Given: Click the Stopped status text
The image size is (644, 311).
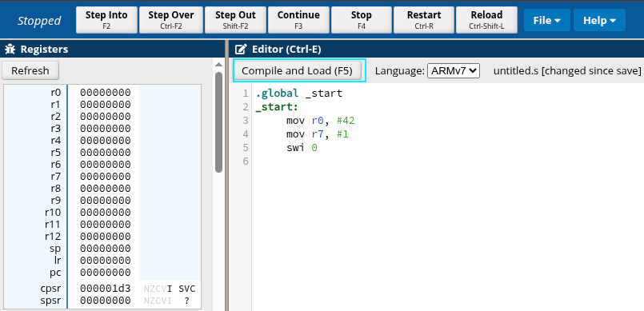Looking at the screenshot, I should pyautogui.click(x=39, y=21).
